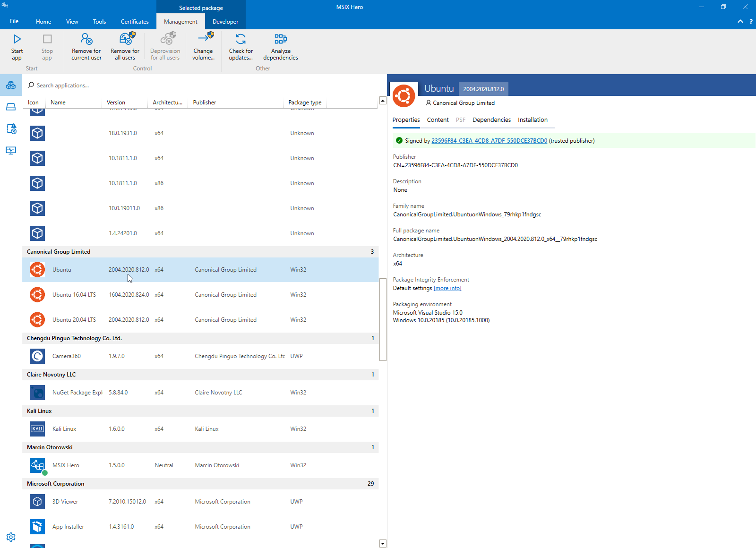Open the Tools ribbon tab
756x548 pixels.
tap(99, 22)
